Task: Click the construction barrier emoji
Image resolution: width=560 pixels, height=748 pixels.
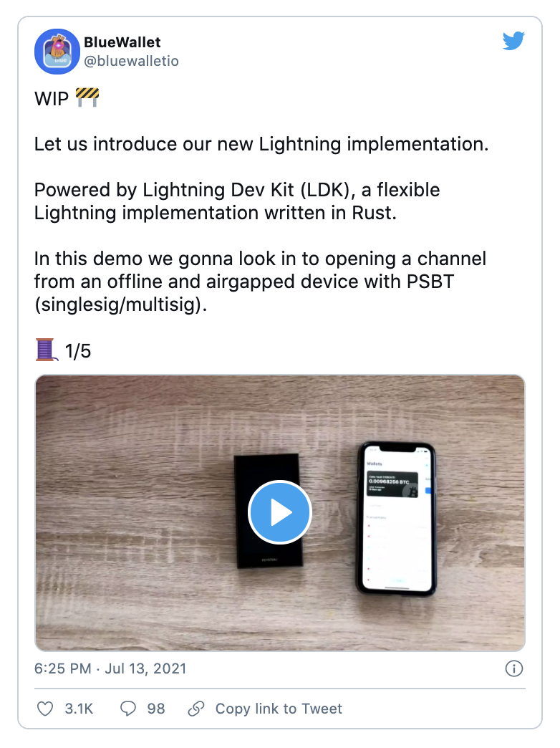Action: 87,98
